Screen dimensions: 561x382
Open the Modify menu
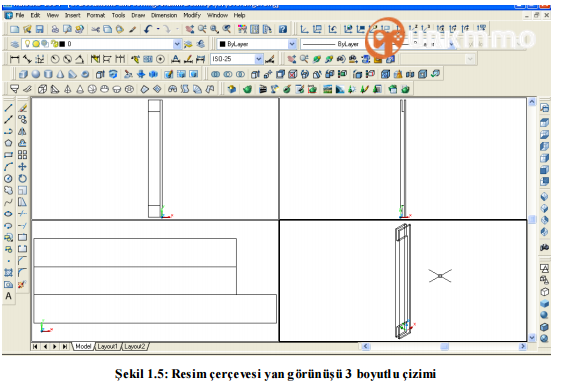pos(192,15)
